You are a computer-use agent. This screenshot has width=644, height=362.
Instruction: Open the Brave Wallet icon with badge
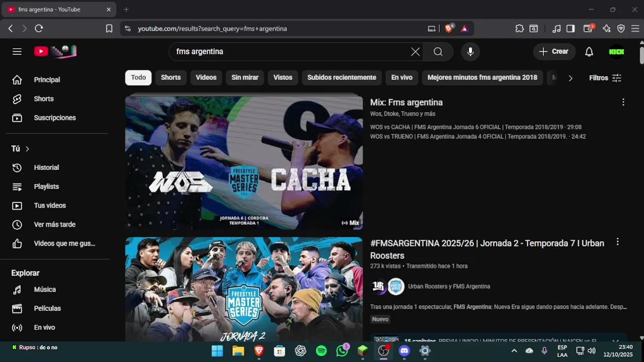589,28
